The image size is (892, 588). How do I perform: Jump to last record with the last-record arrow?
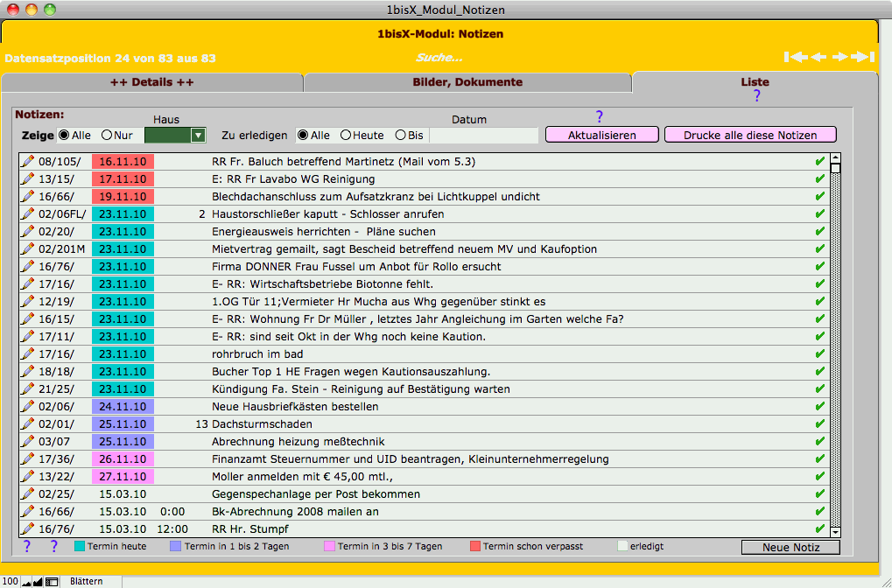pos(862,57)
